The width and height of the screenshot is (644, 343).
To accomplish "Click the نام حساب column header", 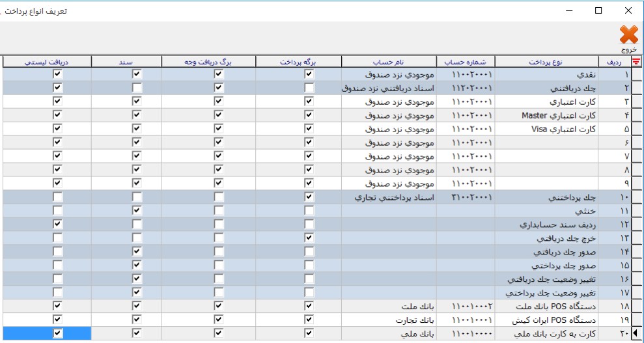I will [x=389, y=62].
